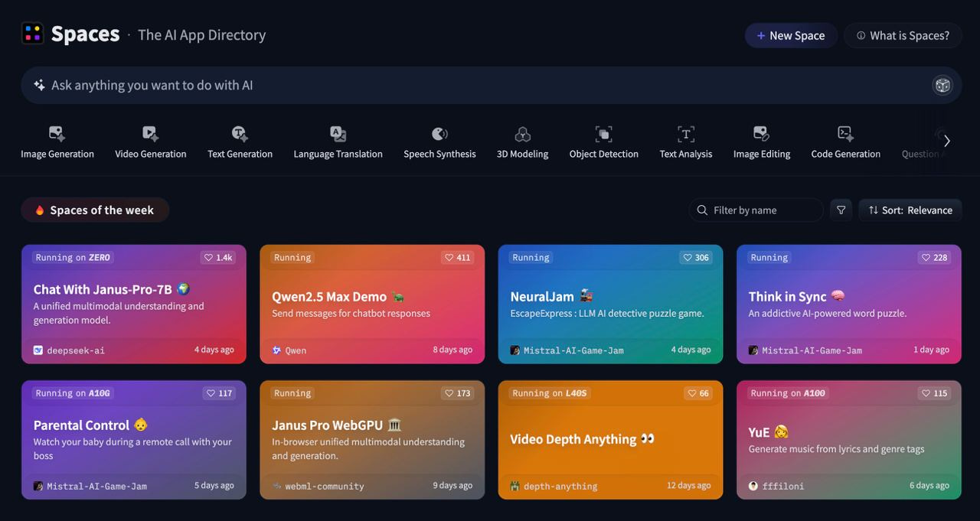The image size is (980, 521).
Task: Select the Video Generation category icon
Action: click(x=150, y=134)
